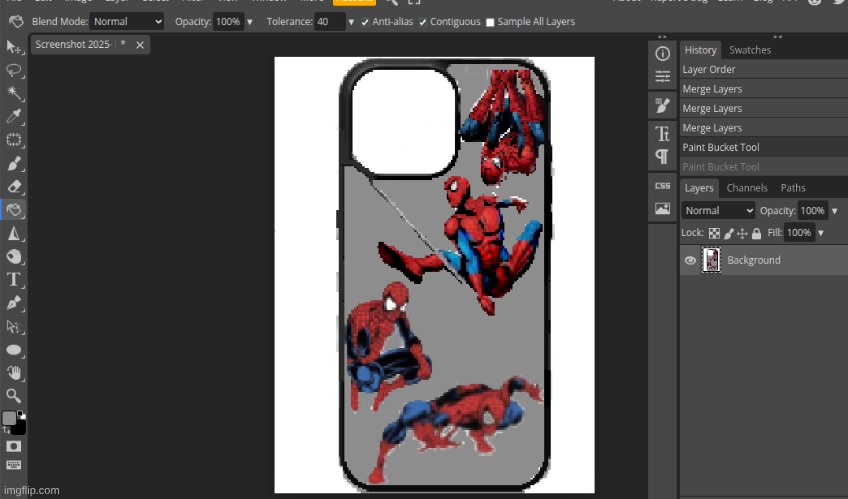Toggle Quick Mask mode icon
The image size is (848, 499).
tap(14, 446)
